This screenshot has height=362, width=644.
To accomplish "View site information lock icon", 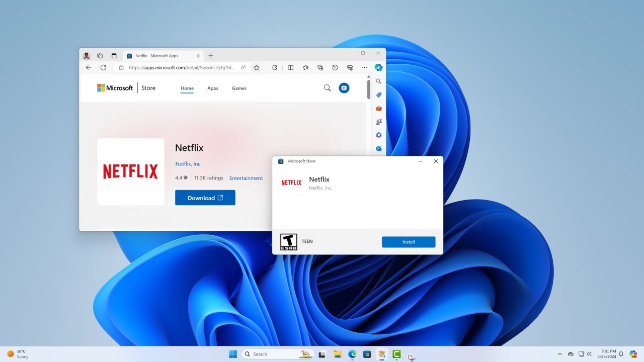I will tap(121, 67).
